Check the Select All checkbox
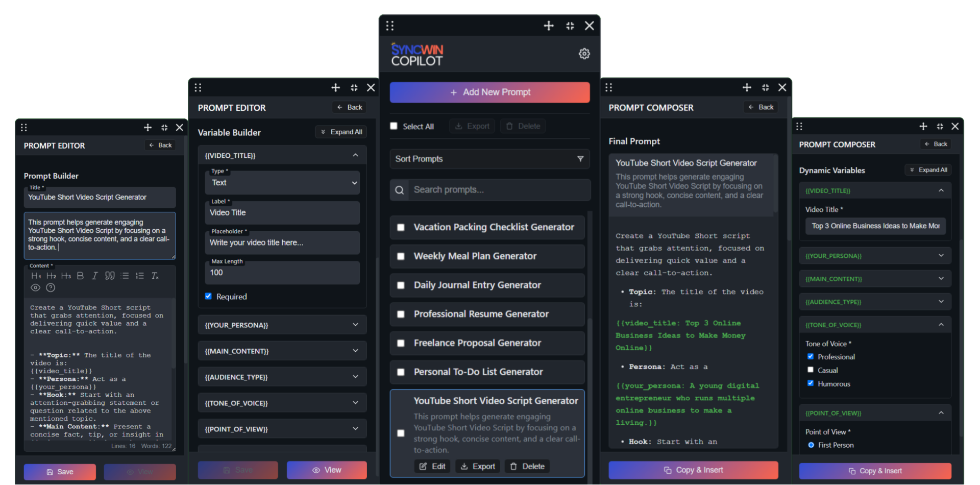980x485 pixels. tap(394, 126)
